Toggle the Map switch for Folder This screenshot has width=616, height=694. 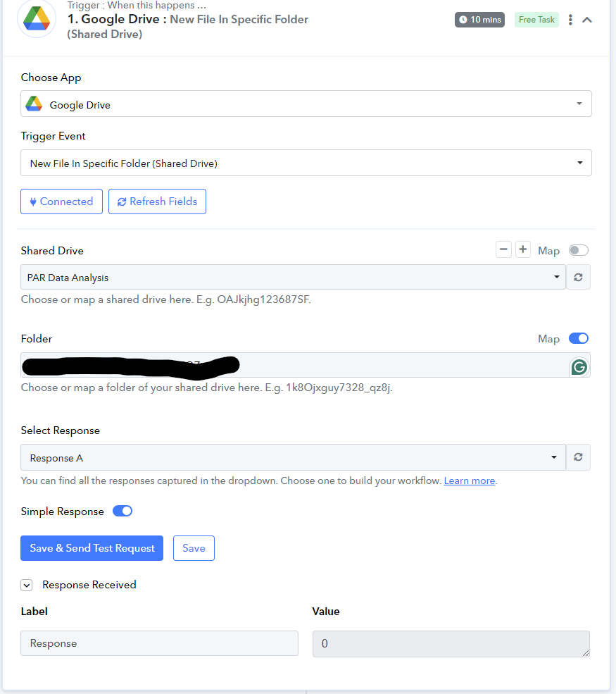tap(579, 339)
